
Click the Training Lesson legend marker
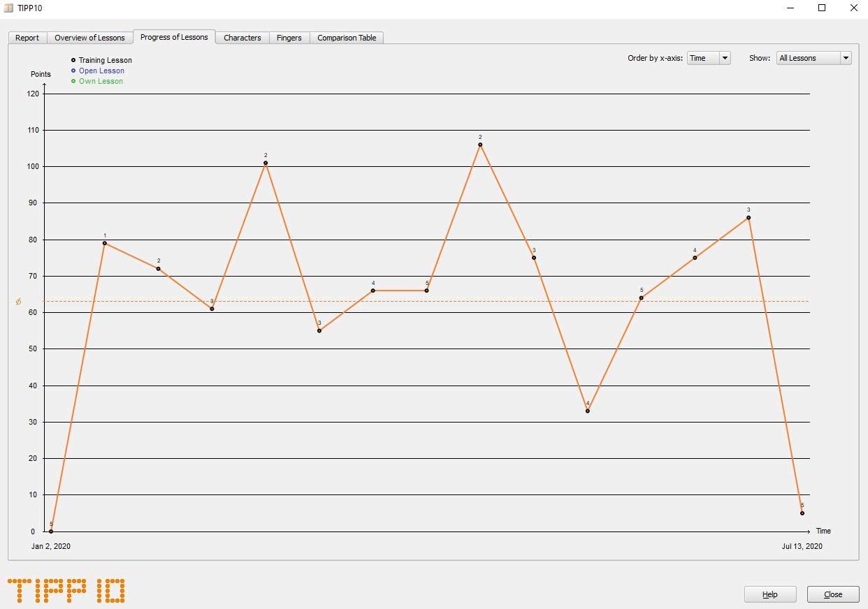73,60
